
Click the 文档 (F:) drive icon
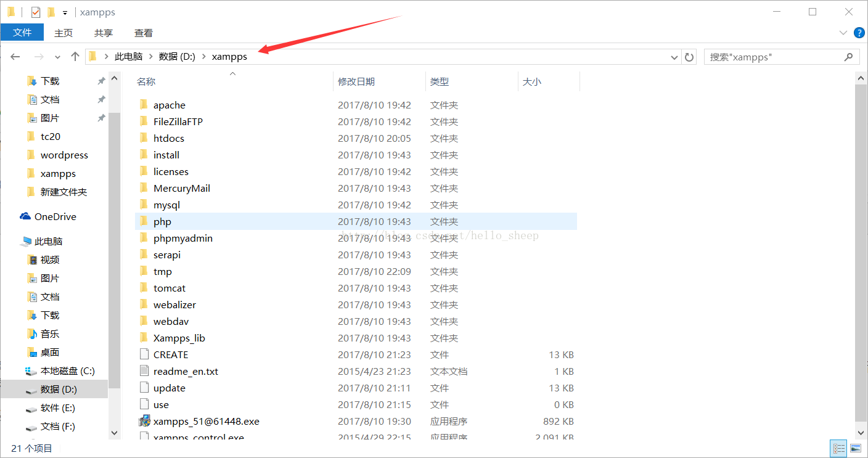click(31, 427)
